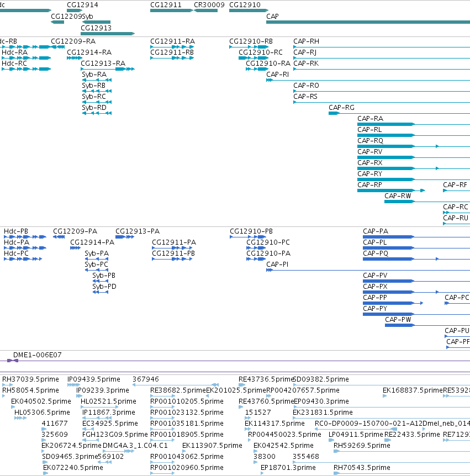Screen dimensions: 470x476
Task: Select transcript Hdc-RA
Action: click(x=26, y=58)
